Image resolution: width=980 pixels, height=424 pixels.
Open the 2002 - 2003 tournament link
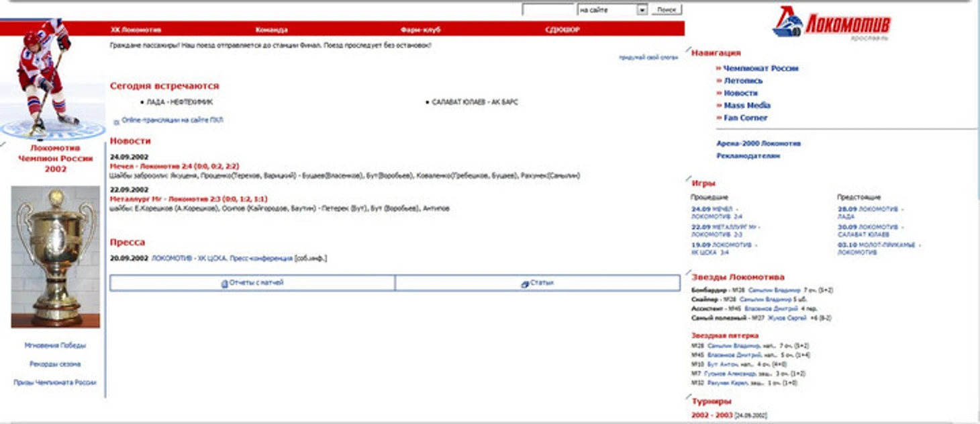coord(712,416)
